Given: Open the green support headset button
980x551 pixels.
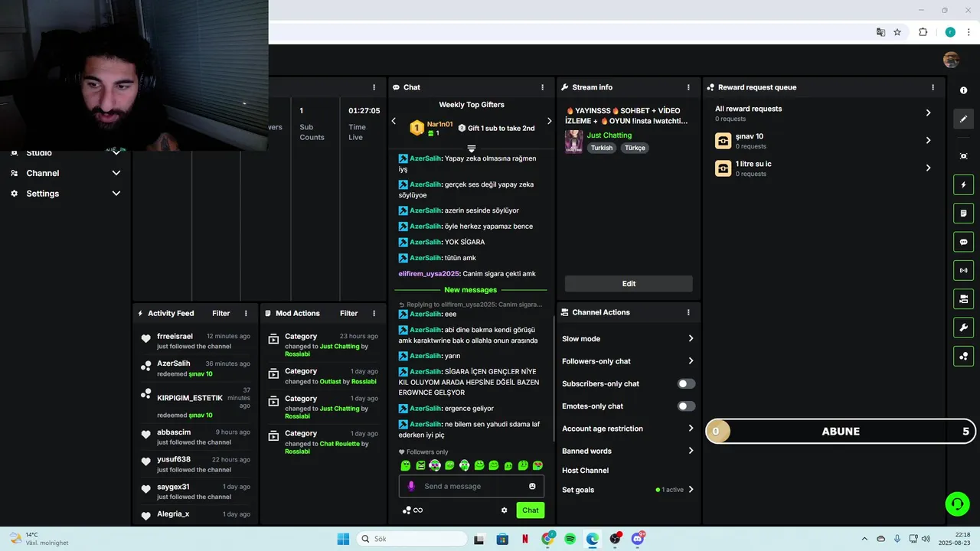Looking at the screenshot, I should point(957,504).
